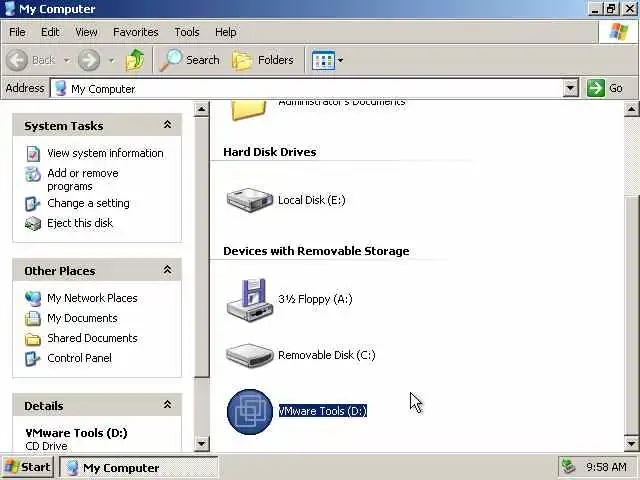Open My Documents link in Other Places
Viewport: 640px width, 480px height.
coord(82,318)
